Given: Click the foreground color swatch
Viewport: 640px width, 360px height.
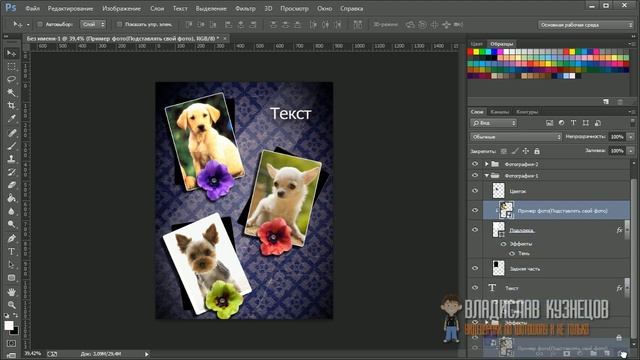Looking at the screenshot, I should (x=9, y=325).
